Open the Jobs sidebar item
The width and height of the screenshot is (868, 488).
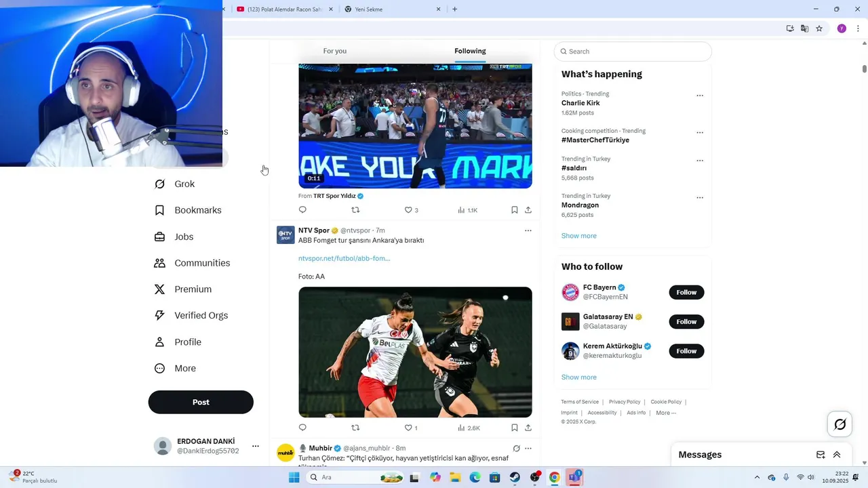(174, 237)
